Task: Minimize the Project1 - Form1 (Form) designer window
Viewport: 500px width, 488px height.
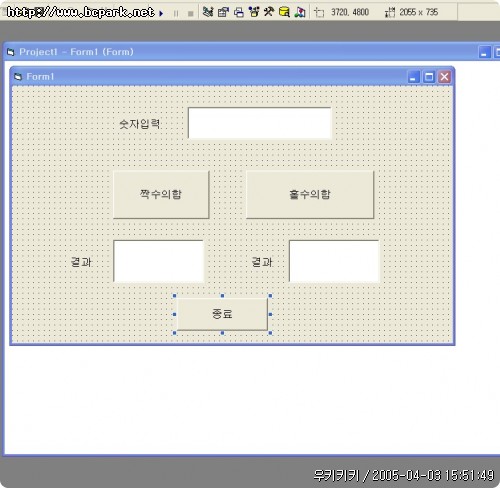Action: pyautogui.click(x=484, y=52)
